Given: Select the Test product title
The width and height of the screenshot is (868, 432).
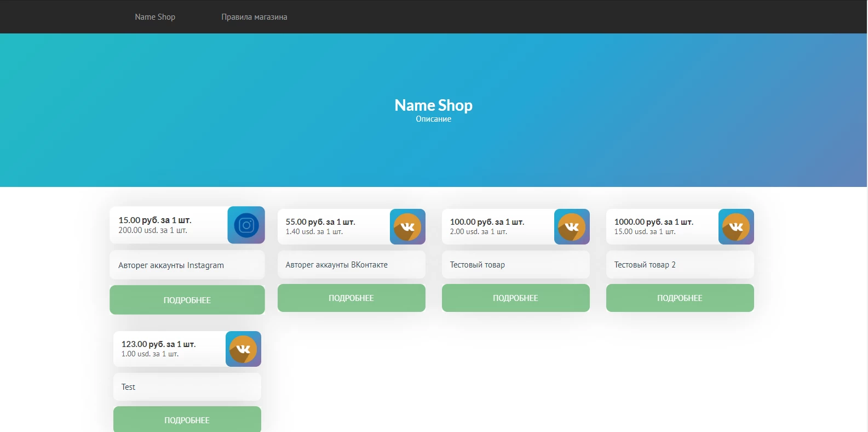Looking at the screenshot, I should point(128,387).
